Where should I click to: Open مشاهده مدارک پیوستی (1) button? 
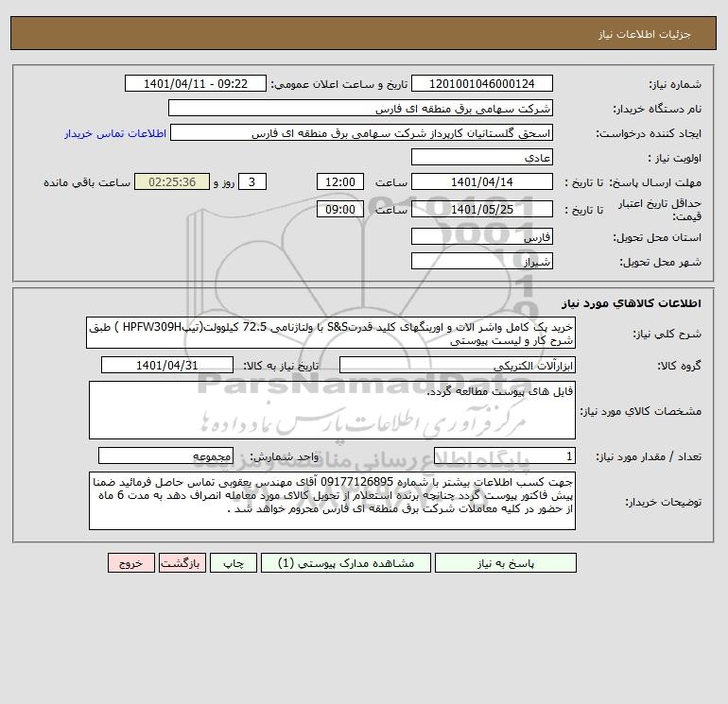[346, 563]
